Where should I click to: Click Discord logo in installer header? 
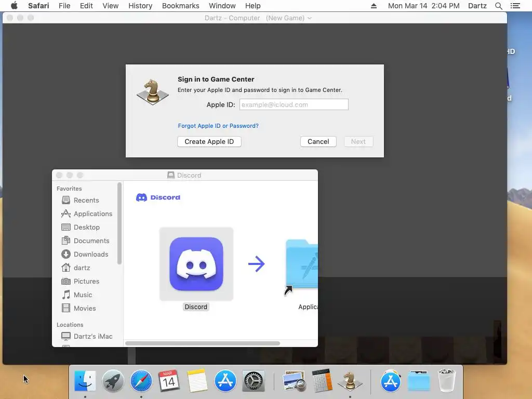[158, 197]
